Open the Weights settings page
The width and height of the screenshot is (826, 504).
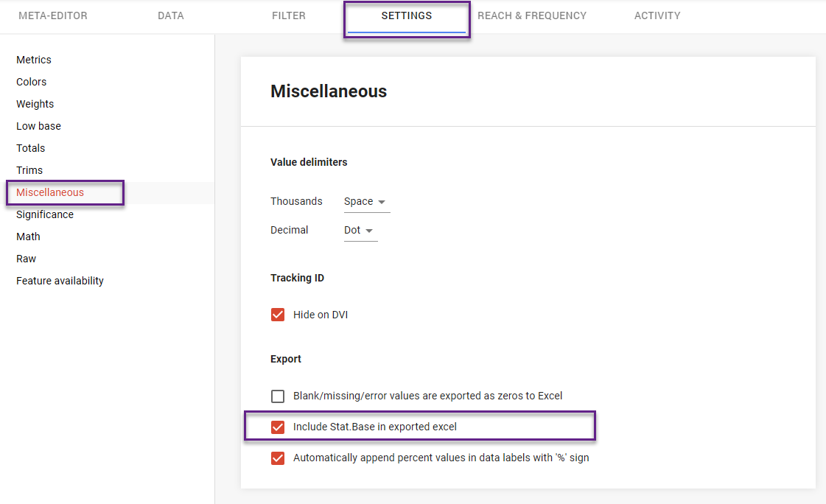(x=35, y=104)
